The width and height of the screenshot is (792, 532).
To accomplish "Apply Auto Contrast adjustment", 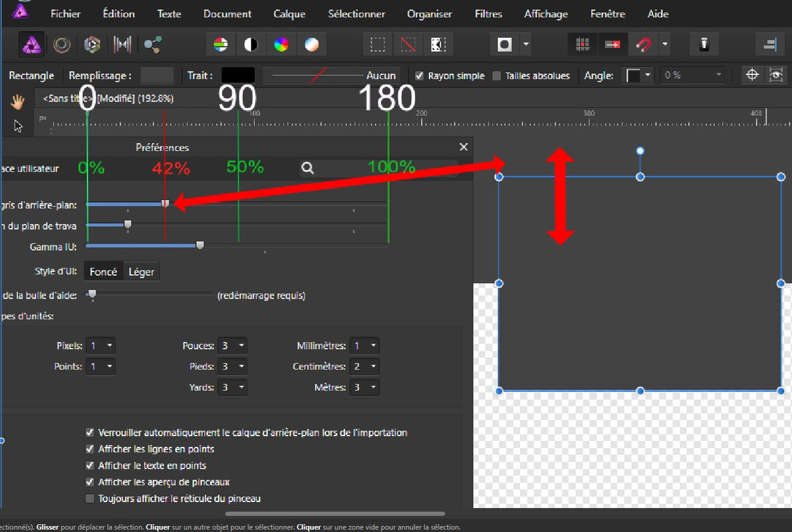I will coord(251,45).
